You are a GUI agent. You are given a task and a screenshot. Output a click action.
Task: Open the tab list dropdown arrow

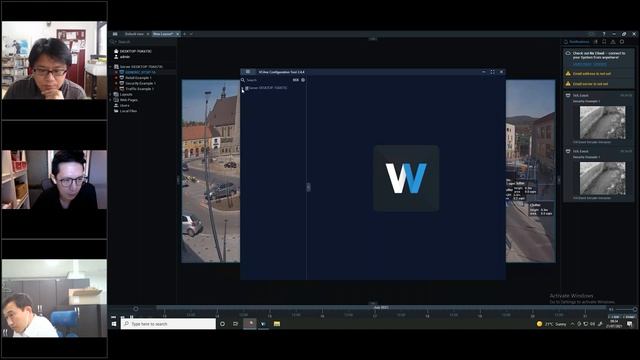click(191, 34)
